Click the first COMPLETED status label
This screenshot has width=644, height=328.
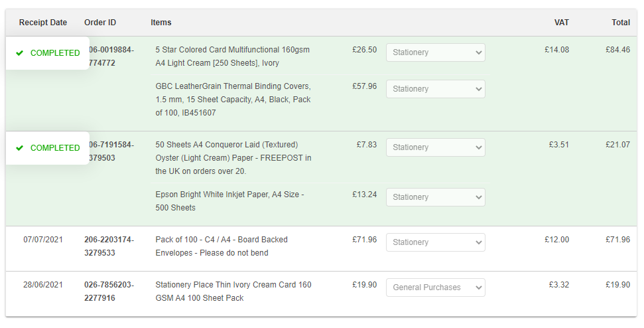pyautogui.click(x=55, y=53)
